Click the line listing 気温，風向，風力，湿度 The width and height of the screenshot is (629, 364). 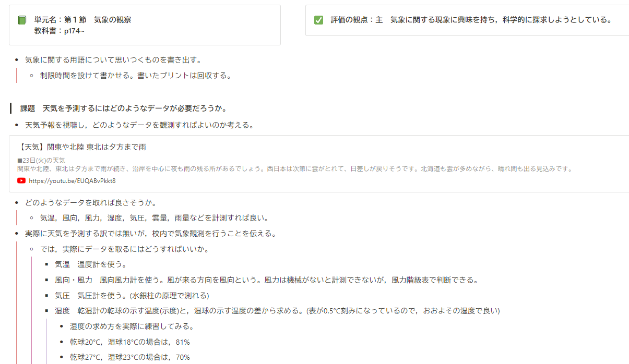click(x=154, y=218)
